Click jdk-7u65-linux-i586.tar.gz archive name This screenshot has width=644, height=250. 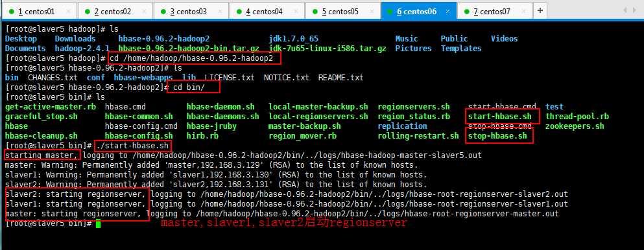pyautogui.click(x=328, y=49)
